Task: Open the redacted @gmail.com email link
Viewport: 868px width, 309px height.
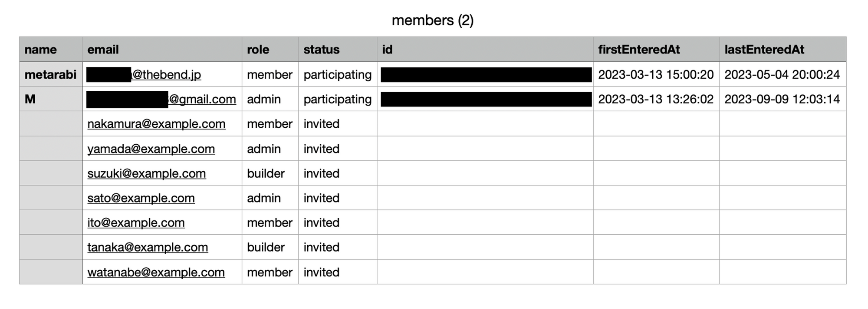Action: click(x=161, y=100)
